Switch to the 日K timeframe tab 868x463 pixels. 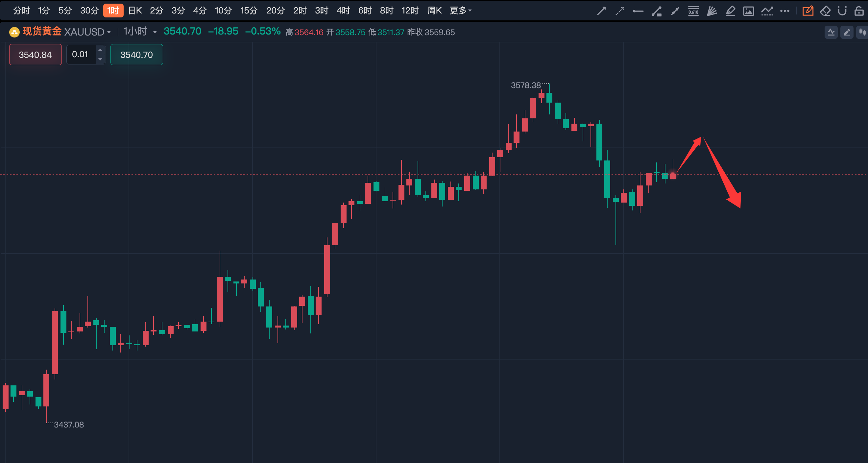tap(135, 11)
